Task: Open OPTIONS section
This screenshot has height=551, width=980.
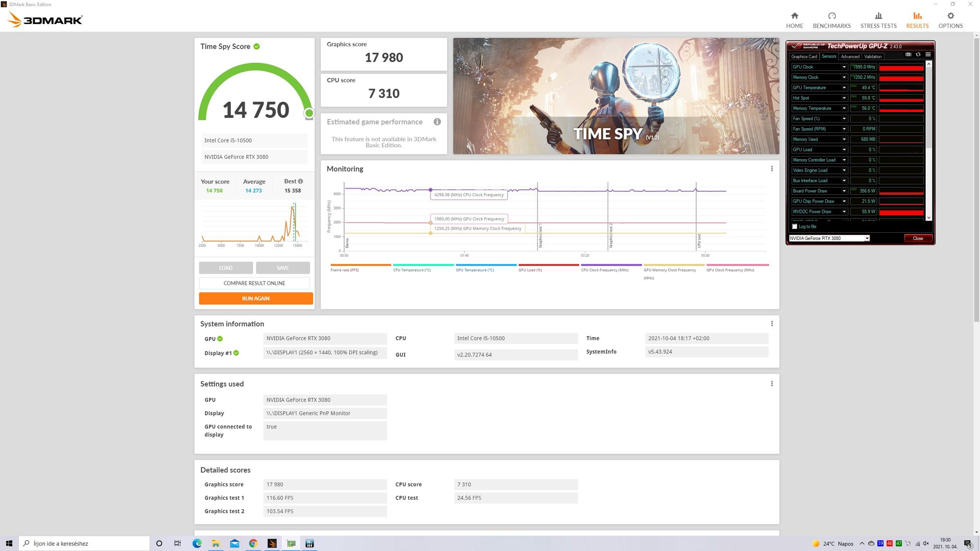Action: pos(950,20)
